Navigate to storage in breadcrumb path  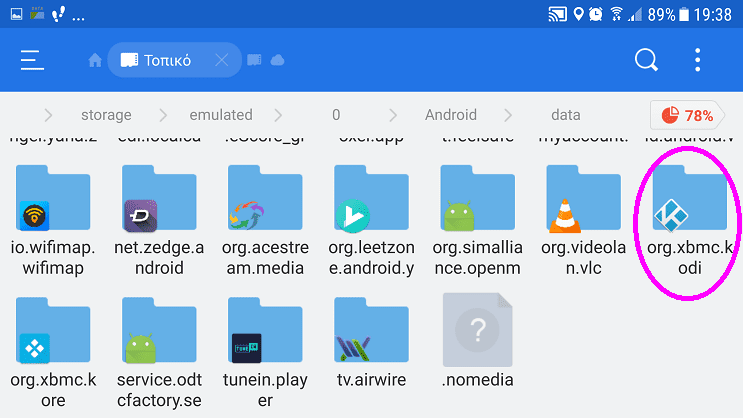tap(106, 115)
